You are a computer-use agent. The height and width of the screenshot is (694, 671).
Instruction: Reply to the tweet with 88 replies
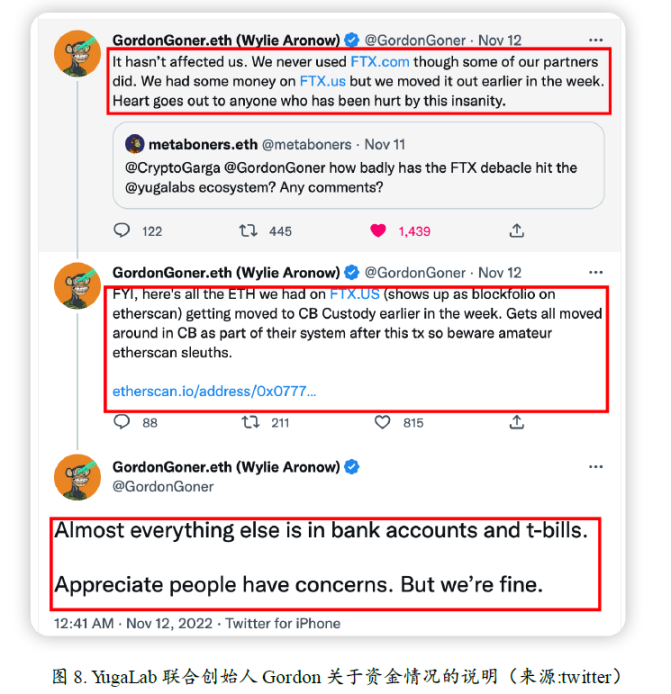point(122,422)
